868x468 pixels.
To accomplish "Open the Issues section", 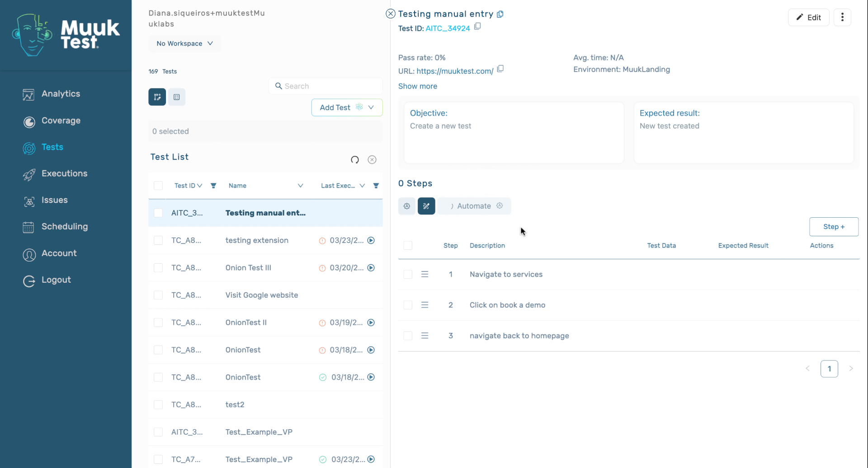I will click(x=45, y=200).
